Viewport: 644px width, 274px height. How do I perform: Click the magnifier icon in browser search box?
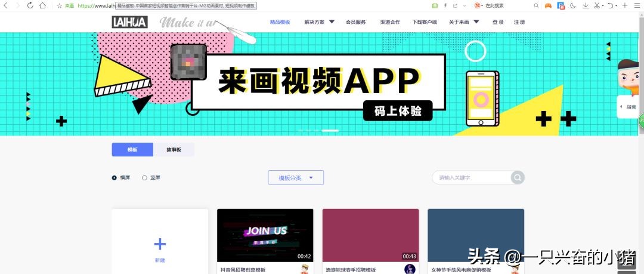click(537, 5)
